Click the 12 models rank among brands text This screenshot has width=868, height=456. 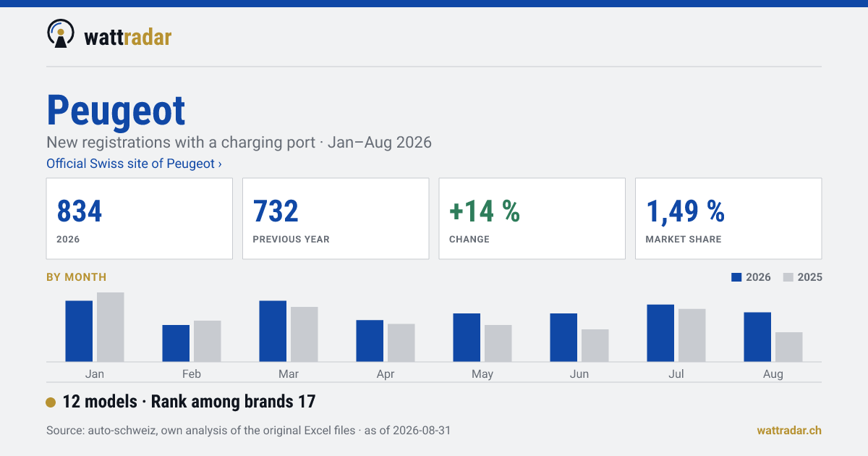[190, 402]
